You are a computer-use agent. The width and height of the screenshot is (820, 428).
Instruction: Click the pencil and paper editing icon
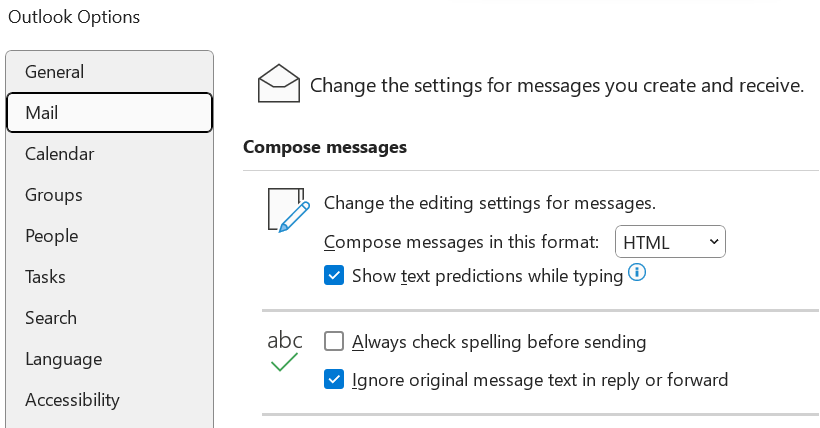(x=285, y=210)
